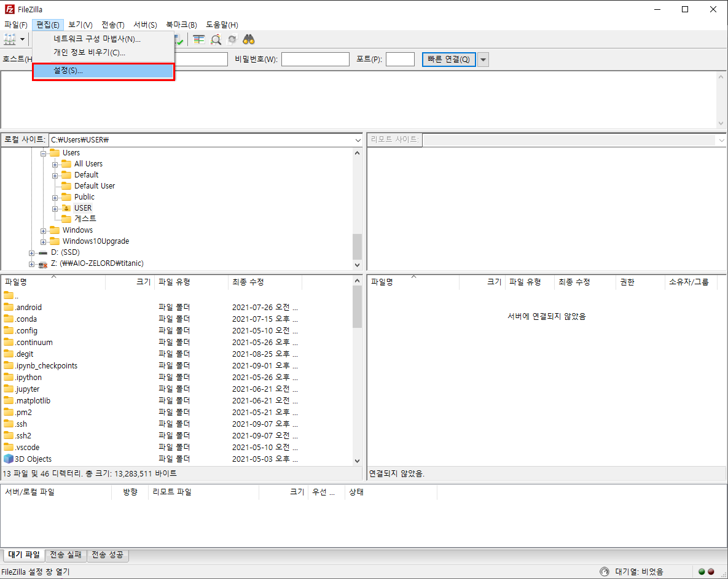
Task: Expand the Windows folder node
Action: pos(43,231)
